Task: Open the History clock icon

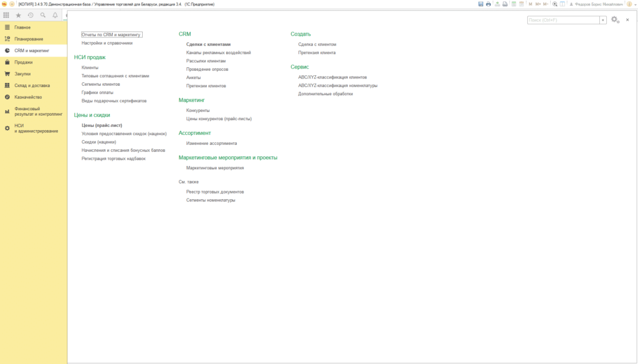Action: coord(31,15)
